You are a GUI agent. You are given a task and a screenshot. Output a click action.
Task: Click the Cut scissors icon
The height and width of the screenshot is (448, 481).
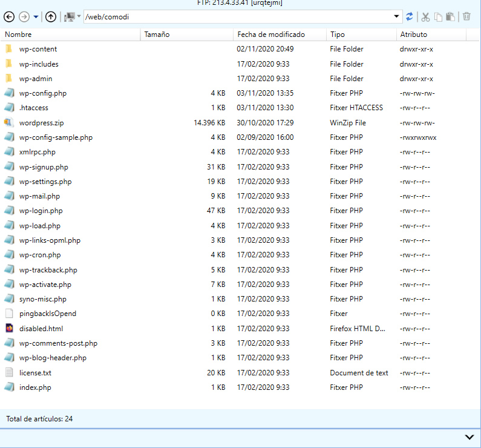click(x=425, y=17)
